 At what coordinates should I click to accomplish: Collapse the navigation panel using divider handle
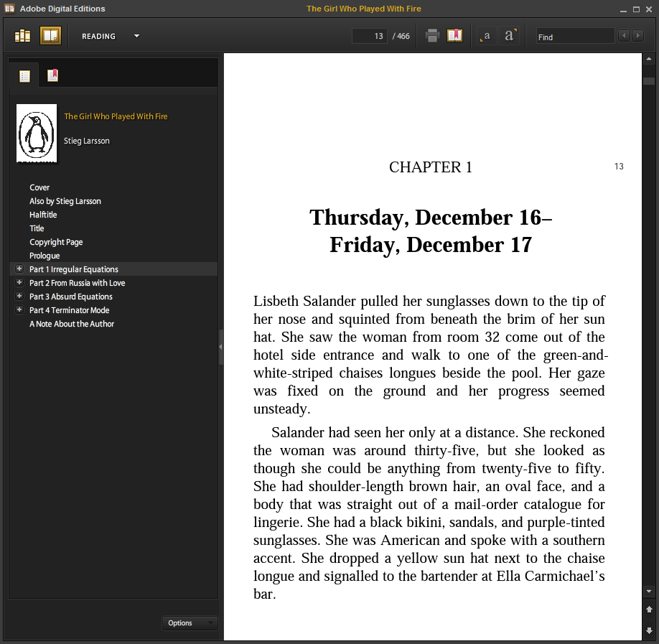point(220,347)
